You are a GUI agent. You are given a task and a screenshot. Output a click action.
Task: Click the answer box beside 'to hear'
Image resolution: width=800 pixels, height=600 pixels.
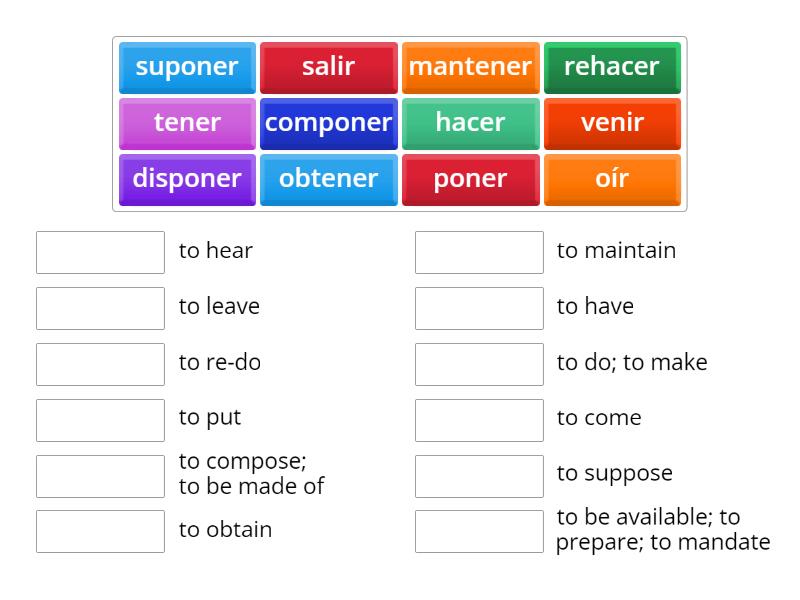[x=100, y=252]
